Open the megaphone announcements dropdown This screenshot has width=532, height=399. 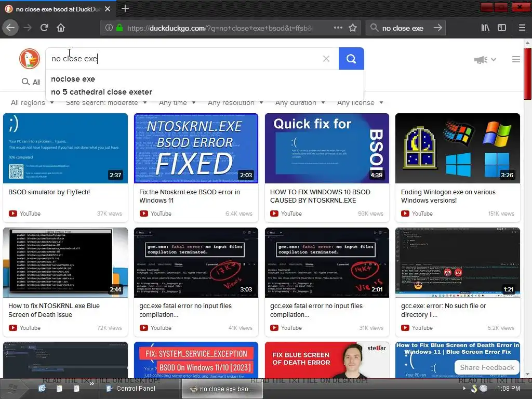point(485,60)
